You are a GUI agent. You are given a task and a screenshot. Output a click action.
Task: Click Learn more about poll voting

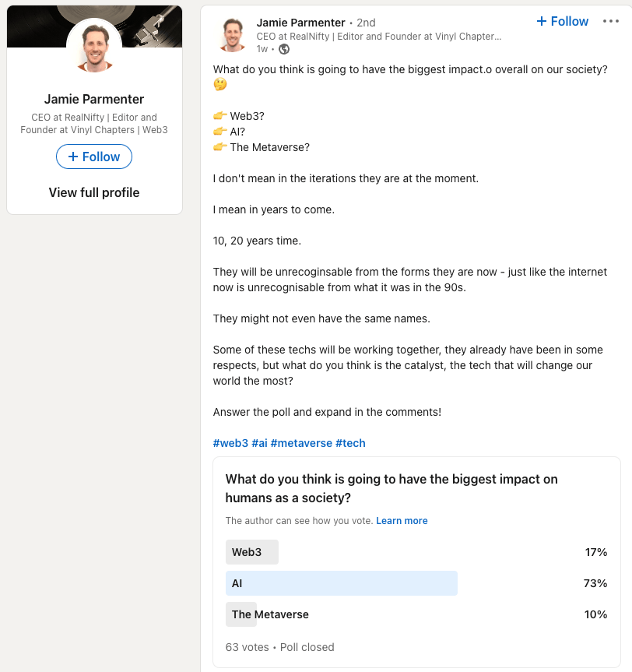[402, 521]
